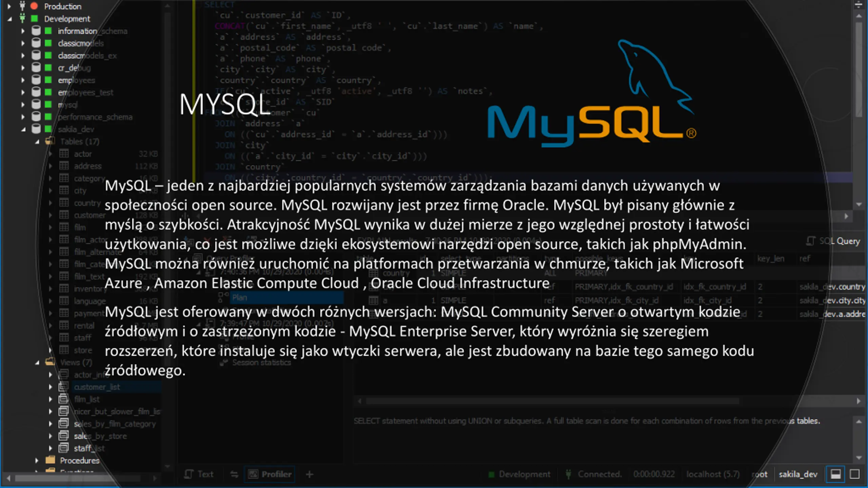This screenshot has width=868, height=488.
Task: Collapse the Views (7) folder
Action: point(37,363)
